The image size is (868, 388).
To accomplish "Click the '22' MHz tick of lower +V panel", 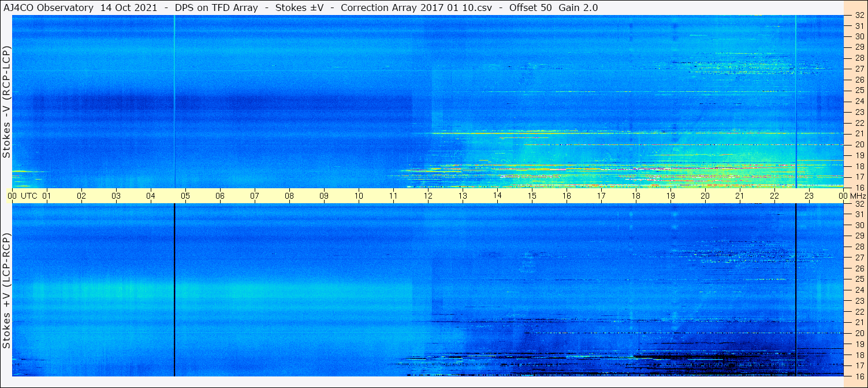I will 859,312.
